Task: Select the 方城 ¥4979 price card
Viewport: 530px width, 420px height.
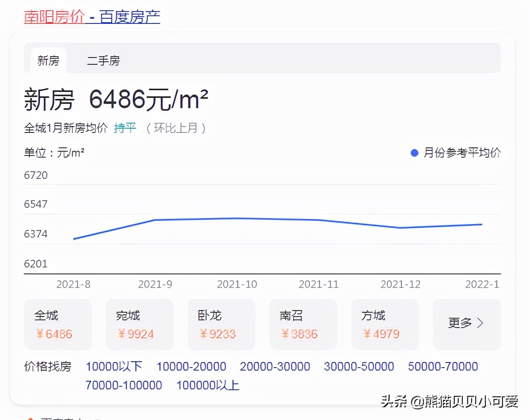Action: (x=385, y=324)
